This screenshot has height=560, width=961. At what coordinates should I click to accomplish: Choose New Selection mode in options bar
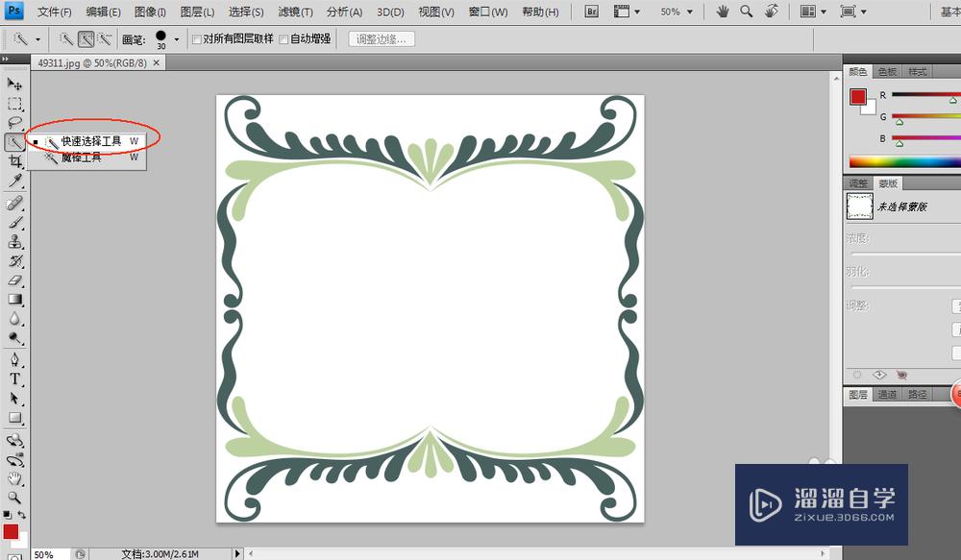[66, 39]
